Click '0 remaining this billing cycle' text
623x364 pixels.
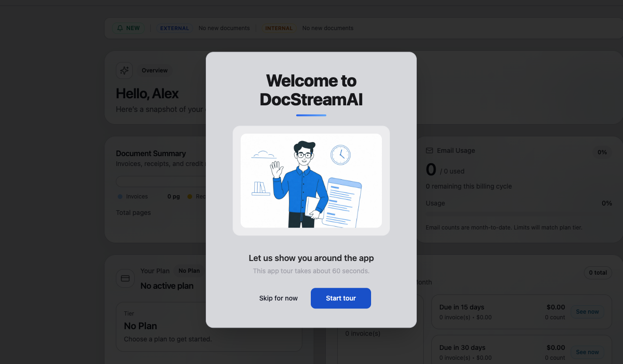tap(469, 186)
